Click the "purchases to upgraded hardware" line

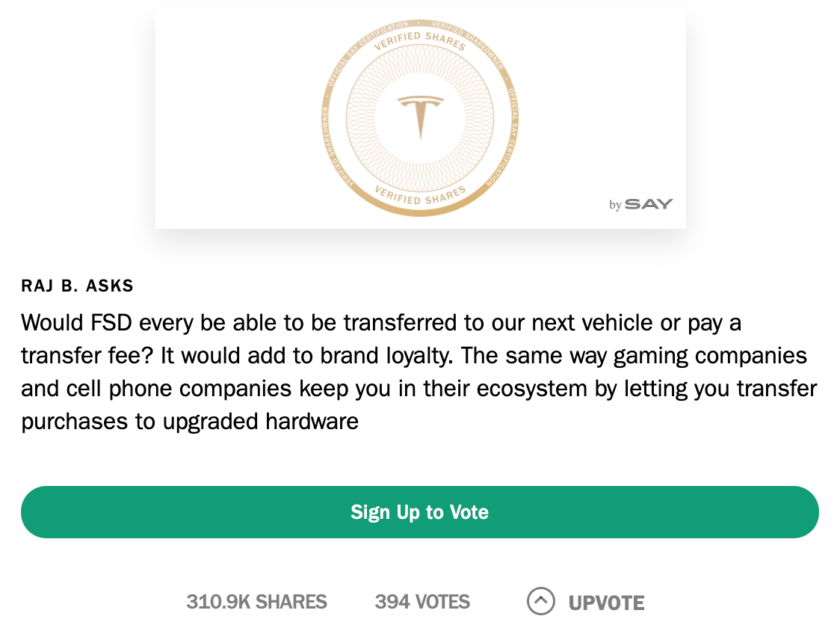190,421
